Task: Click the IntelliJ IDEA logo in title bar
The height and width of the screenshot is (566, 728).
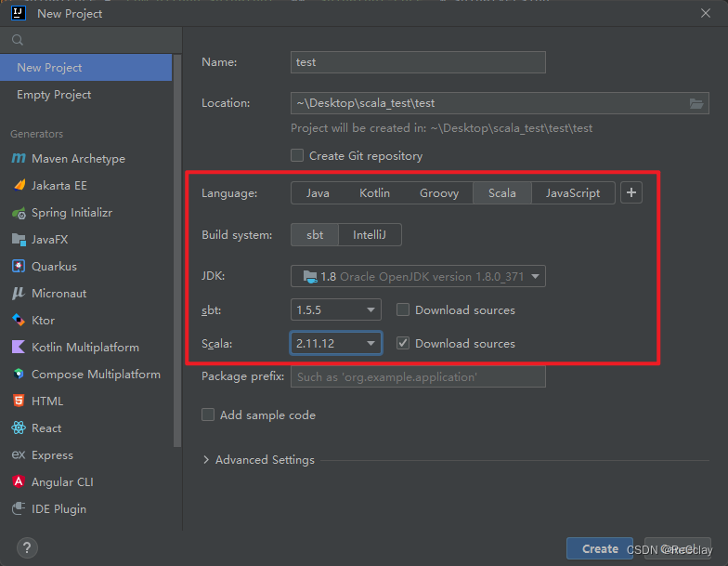Action: point(19,13)
